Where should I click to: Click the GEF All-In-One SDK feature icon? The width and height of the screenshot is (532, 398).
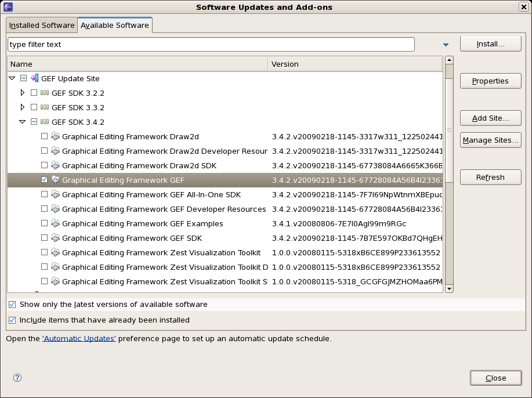55,194
